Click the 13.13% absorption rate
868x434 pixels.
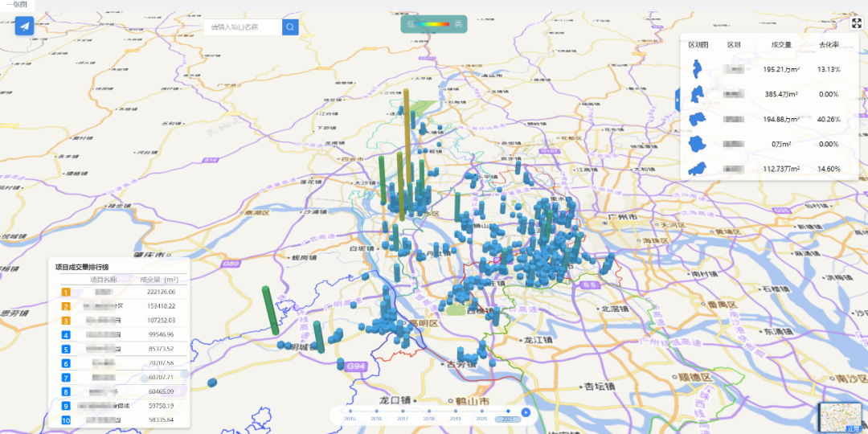point(829,69)
